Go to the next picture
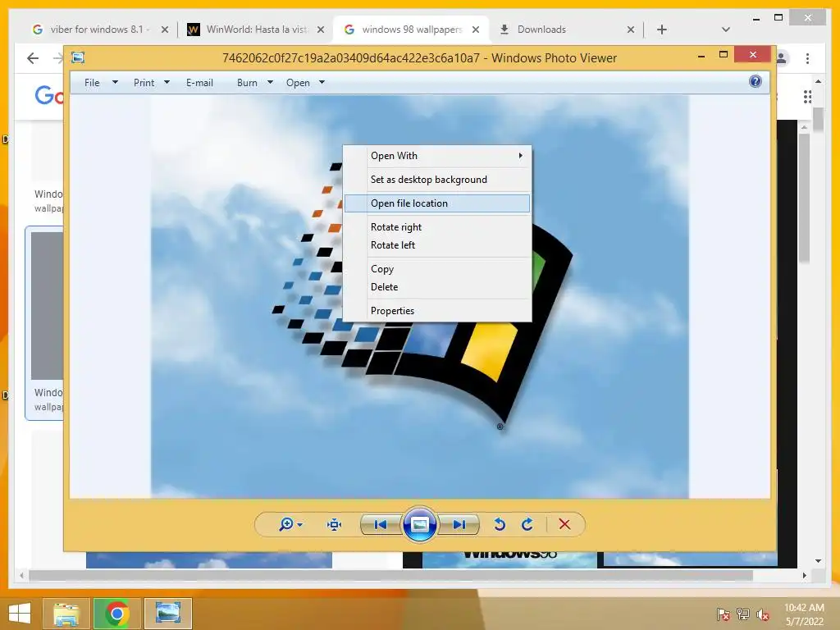Image resolution: width=840 pixels, height=630 pixels. pyautogui.click(x=459, y=524)
